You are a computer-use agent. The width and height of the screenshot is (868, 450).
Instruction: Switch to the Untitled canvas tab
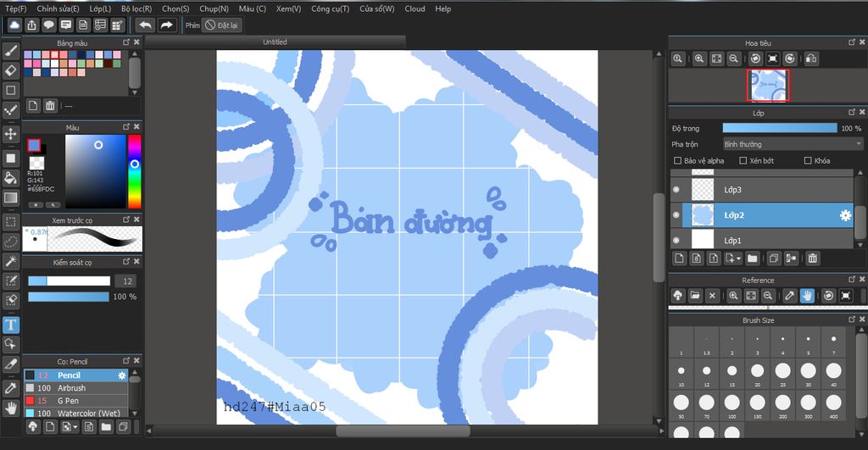[x=275, y=42]
